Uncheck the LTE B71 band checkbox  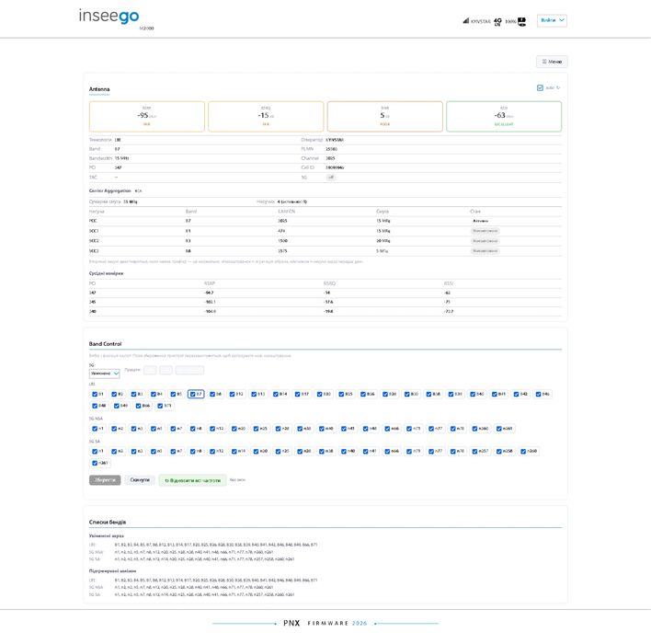tap(160, 406)
